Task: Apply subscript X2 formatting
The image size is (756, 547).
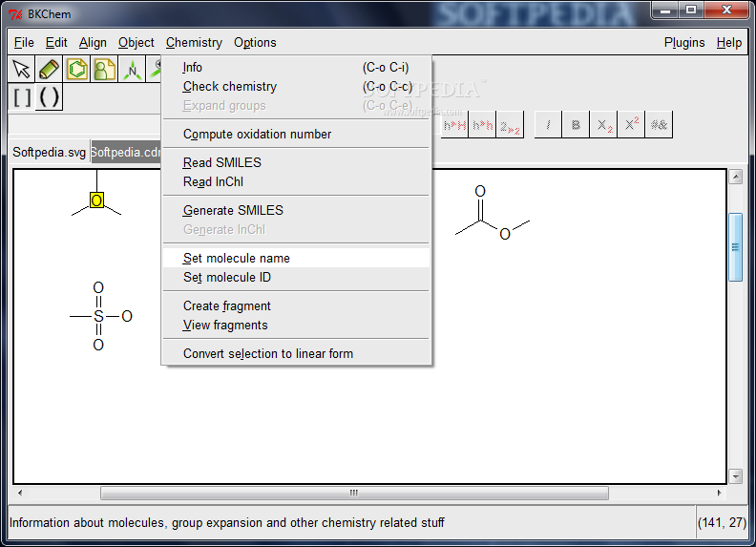Action: pyautogui.click(x=603, y=125)
